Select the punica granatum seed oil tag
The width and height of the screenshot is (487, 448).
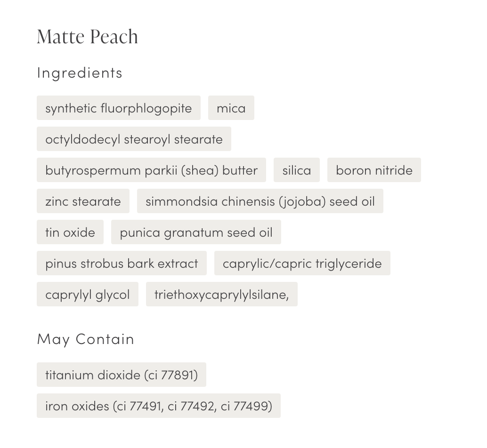point(196,232)
